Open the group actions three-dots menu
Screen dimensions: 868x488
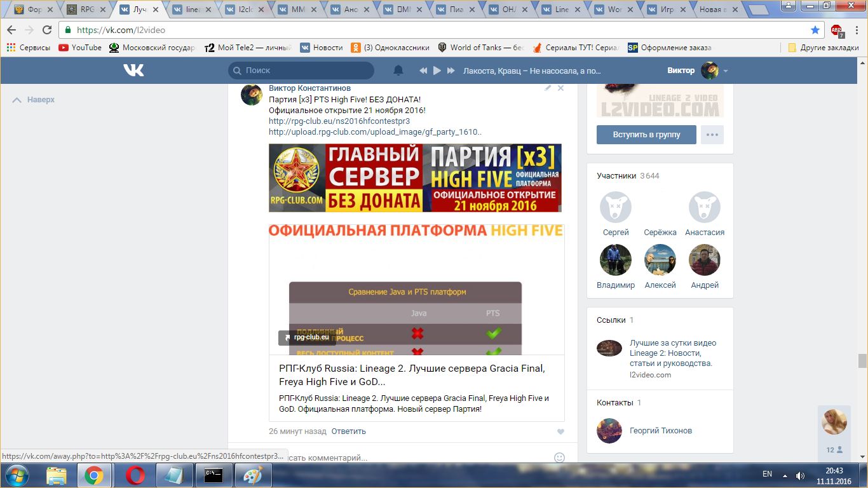[712, 135]
